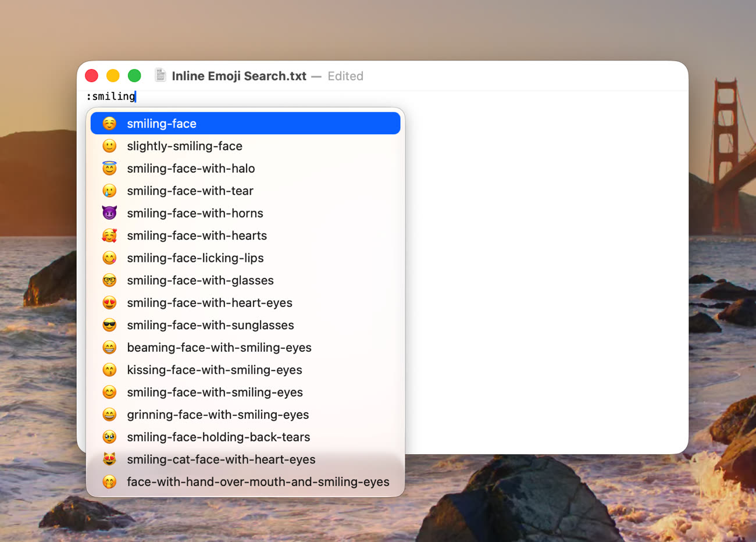Click the emoji icon beside grinning-face-with-smiling-eyes
756x542 pixels.
click(109, 415)
